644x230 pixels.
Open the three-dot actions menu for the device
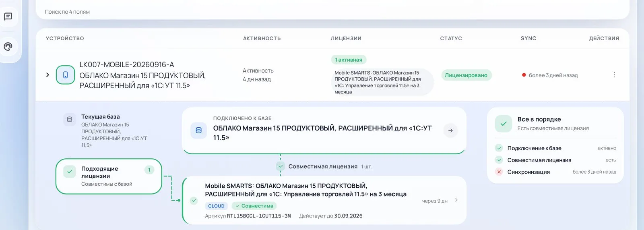[614, 75]
